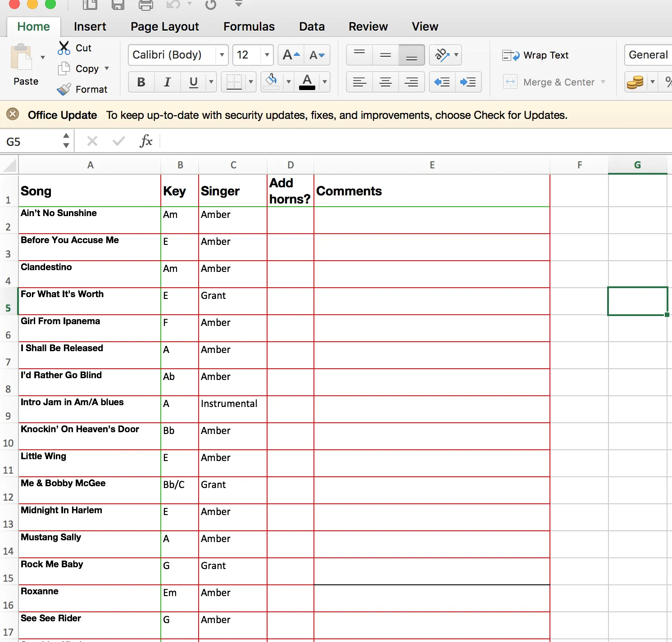This screenshot has height=642, width=672.
Task: Select the cell 'Mustang Sally'
Action: [90, 544]
